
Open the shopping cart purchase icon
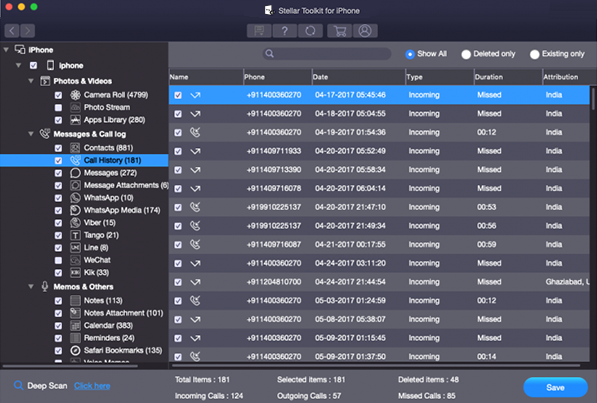(x=340, y=31)
